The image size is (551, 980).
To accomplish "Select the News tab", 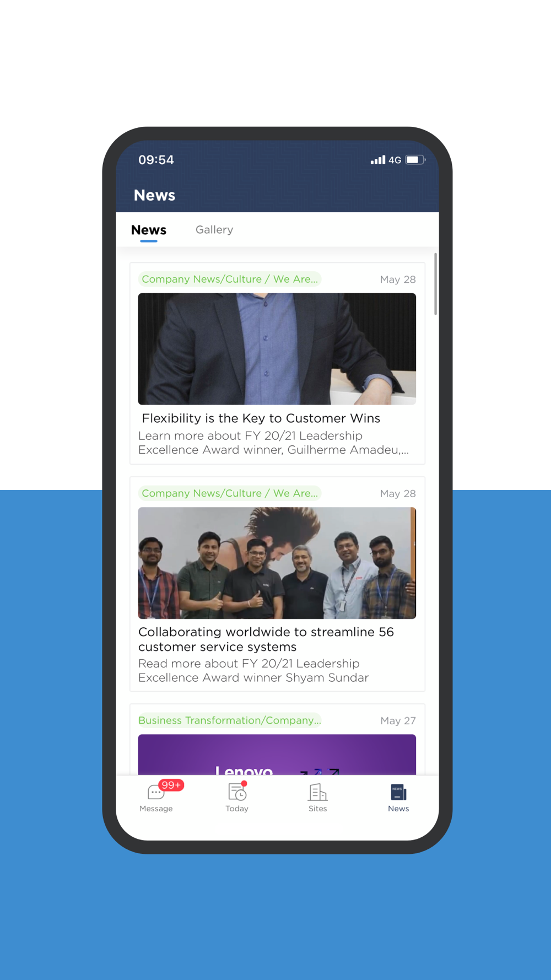I will tap(149, 230).
